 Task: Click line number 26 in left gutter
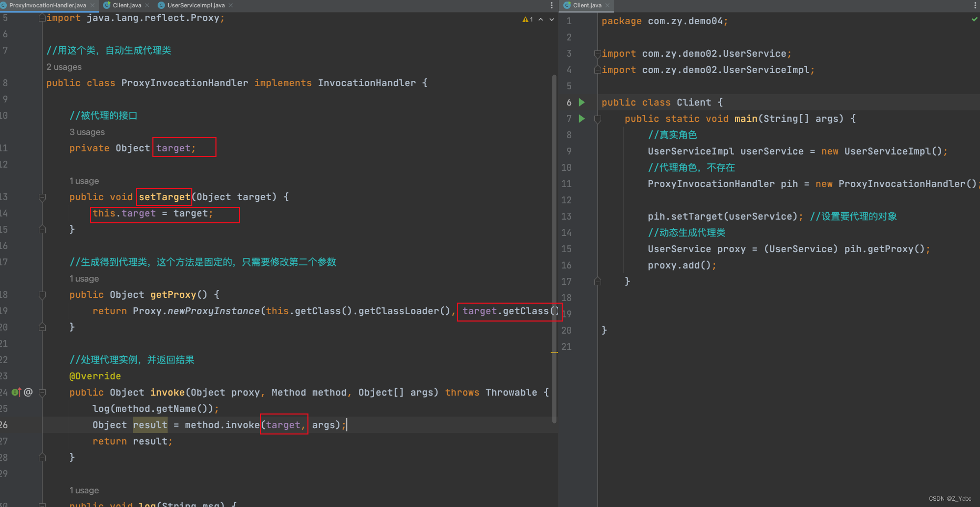coord(4,425)
